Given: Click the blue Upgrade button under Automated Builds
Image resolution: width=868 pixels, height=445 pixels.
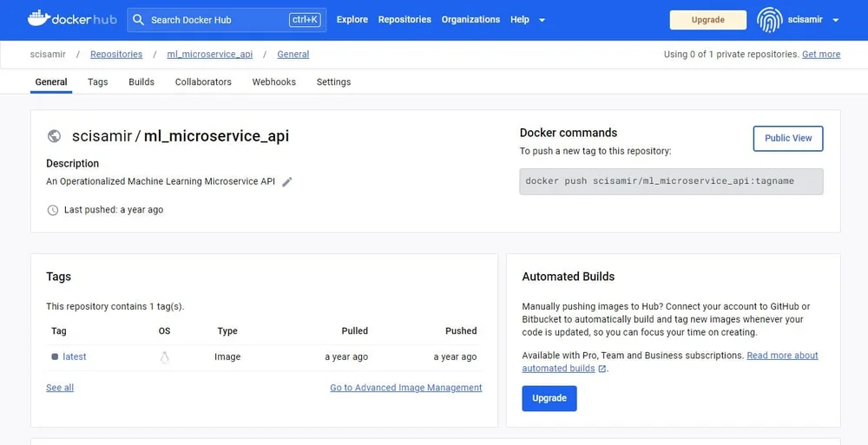Looking at the screenshot, I should (549, 398).
